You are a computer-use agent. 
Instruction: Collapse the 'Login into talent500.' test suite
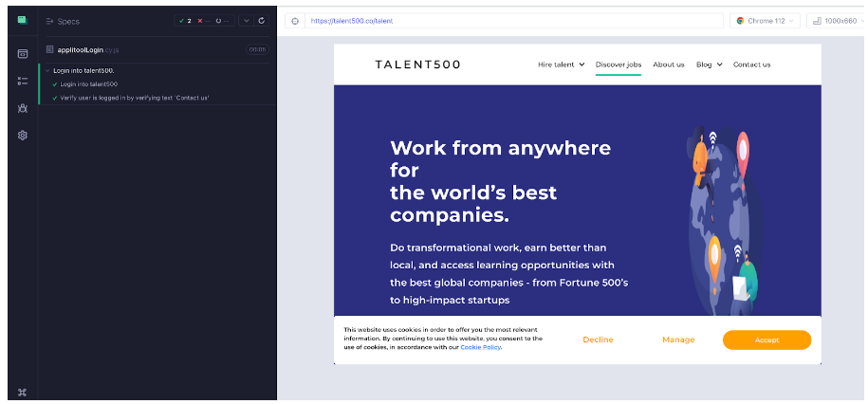(48, 71)
